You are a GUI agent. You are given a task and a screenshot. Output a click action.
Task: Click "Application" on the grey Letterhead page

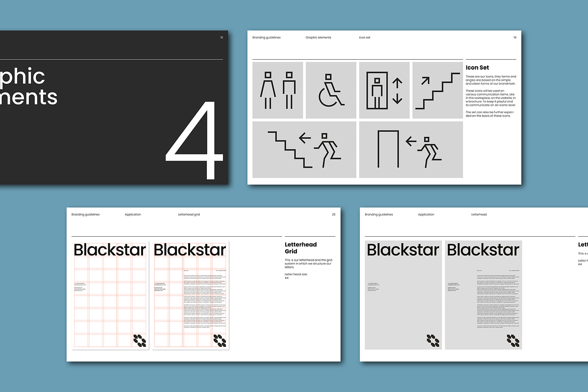click(426, 215)
